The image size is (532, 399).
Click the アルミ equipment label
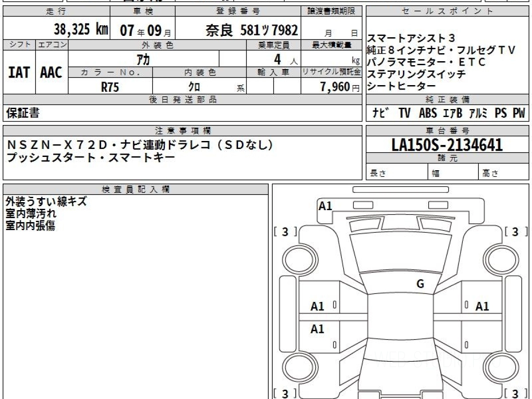pos(478,113)
